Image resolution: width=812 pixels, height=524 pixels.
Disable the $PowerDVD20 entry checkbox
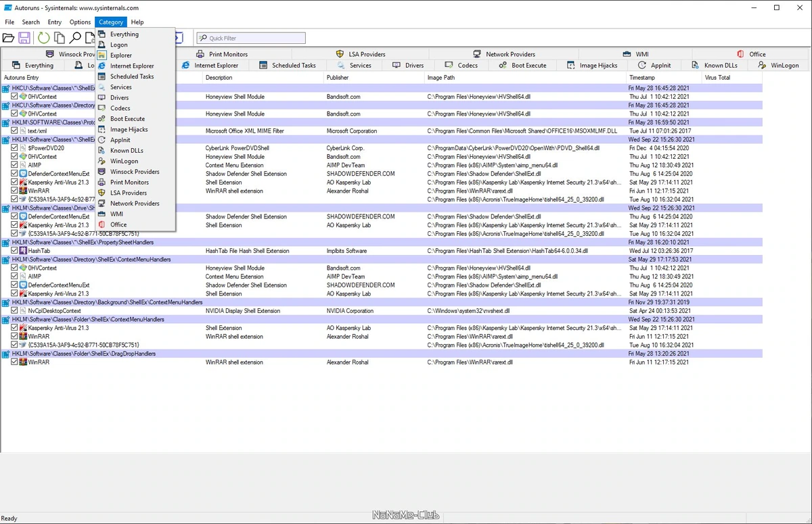(15, 148)
